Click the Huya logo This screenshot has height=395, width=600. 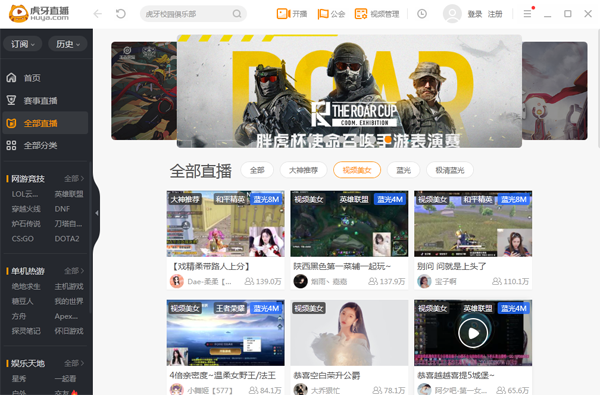point(39,14)
